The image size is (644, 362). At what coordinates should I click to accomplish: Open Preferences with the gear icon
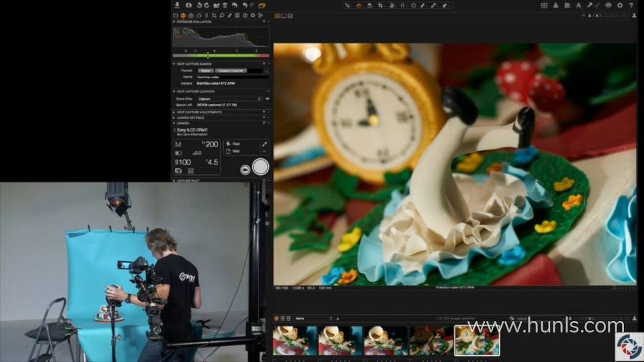[x=620, y=5]
